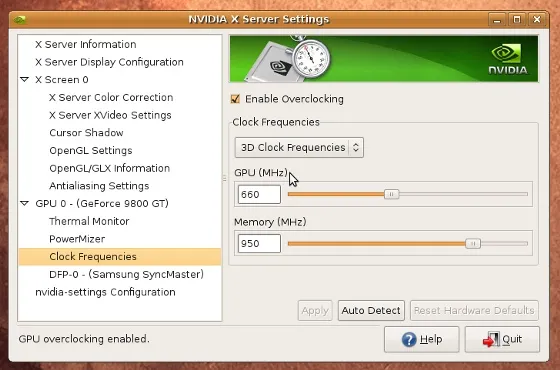View OpenGL/GLX Information
This screenshot has width=560, height=370.
[110, 168]
